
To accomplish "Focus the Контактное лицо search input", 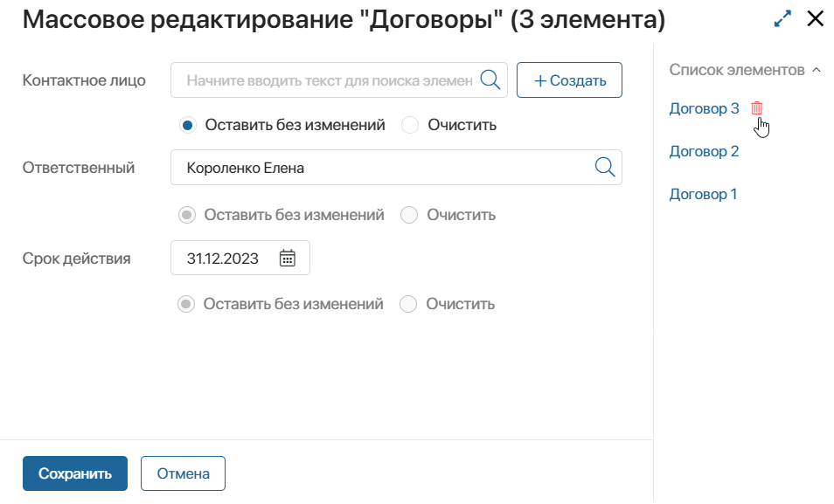I will tap(329, 80).
